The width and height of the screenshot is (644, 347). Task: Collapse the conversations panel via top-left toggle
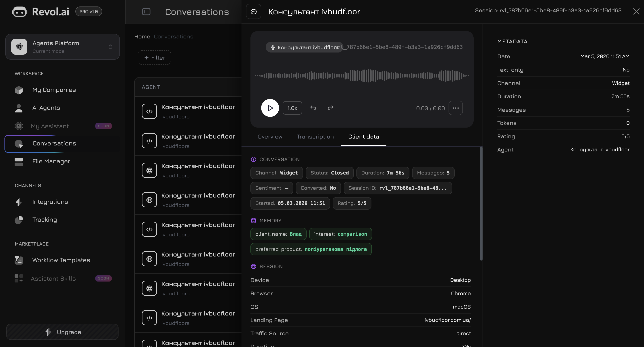pos(146,11)
